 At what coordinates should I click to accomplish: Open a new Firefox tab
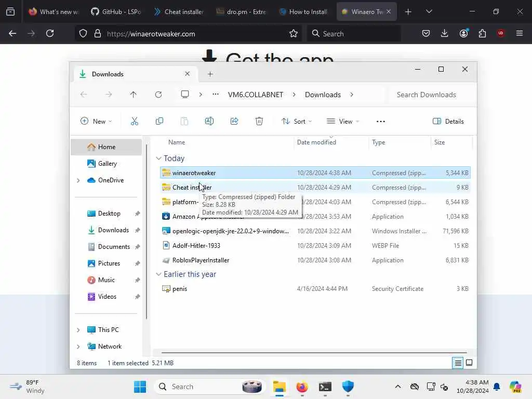click(408, 12)
